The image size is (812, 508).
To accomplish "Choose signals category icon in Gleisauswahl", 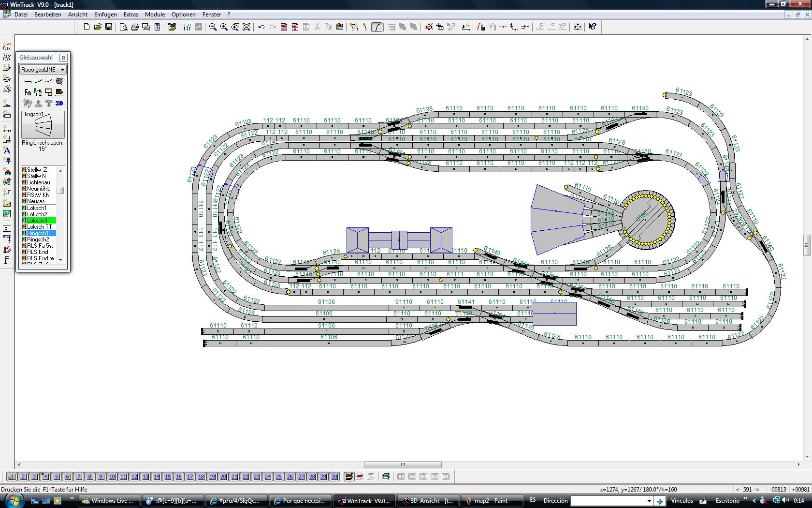I will tap(38, 92).
